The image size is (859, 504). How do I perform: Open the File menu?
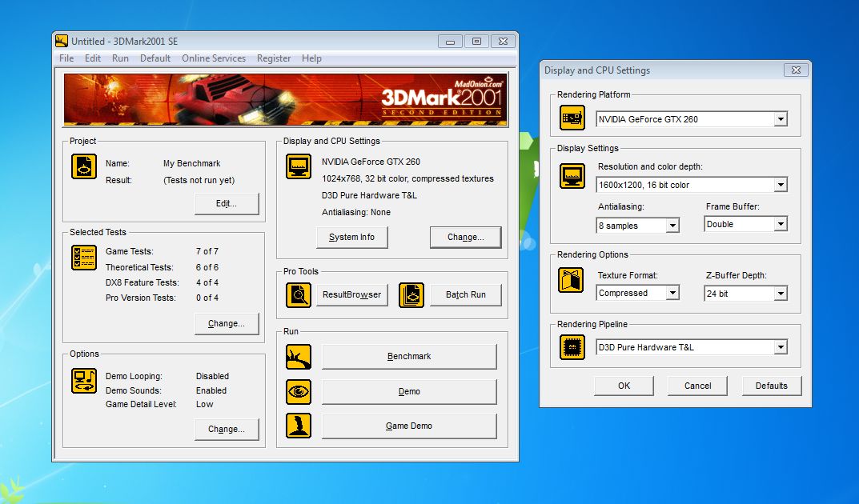click(66, 58)
